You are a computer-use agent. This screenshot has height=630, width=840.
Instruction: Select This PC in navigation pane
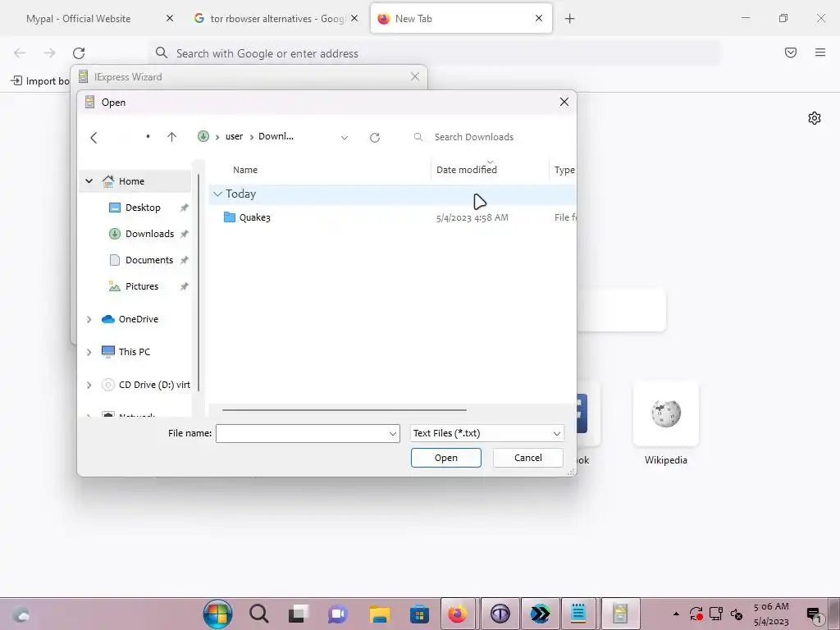pyautogui.click(x=134, y=351)
